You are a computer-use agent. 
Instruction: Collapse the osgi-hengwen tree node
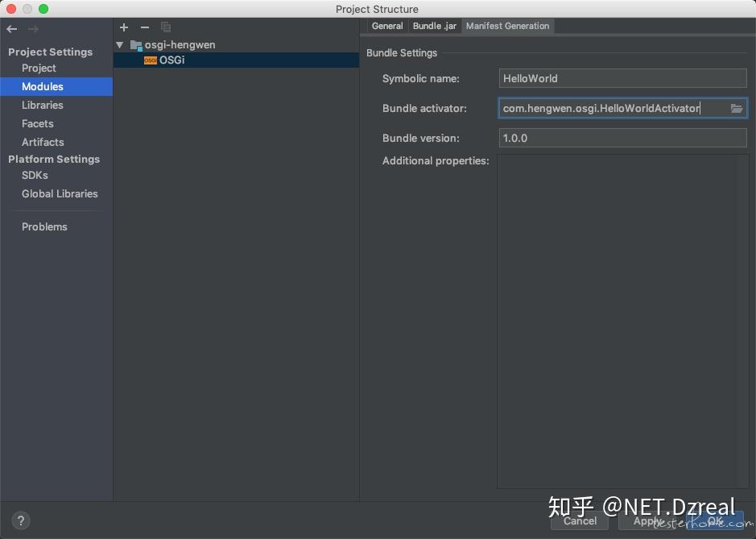coord(119,44)
